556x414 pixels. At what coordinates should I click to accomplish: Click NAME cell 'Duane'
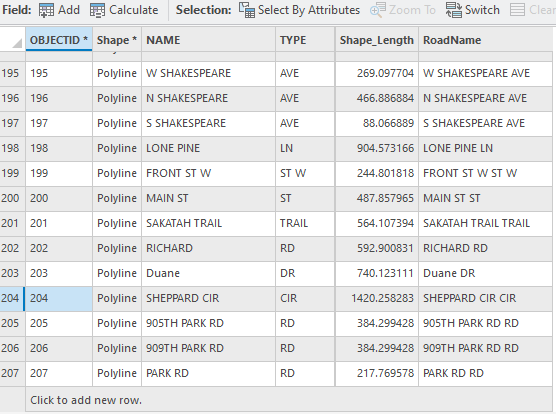[208, 273]
